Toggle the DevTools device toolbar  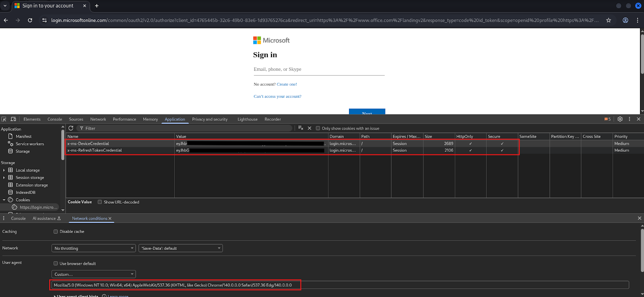point(13,119)
